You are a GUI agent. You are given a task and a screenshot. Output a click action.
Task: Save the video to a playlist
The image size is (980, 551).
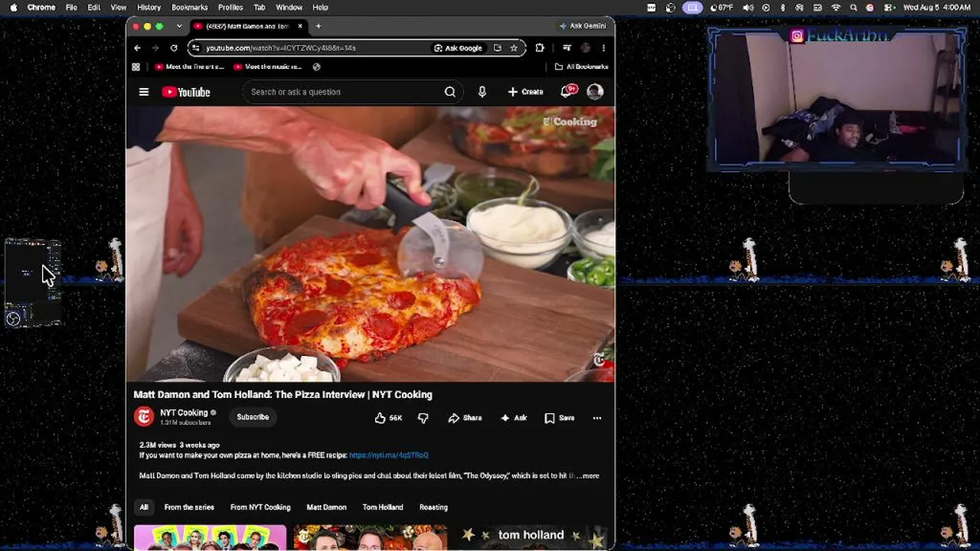[560, 418]
